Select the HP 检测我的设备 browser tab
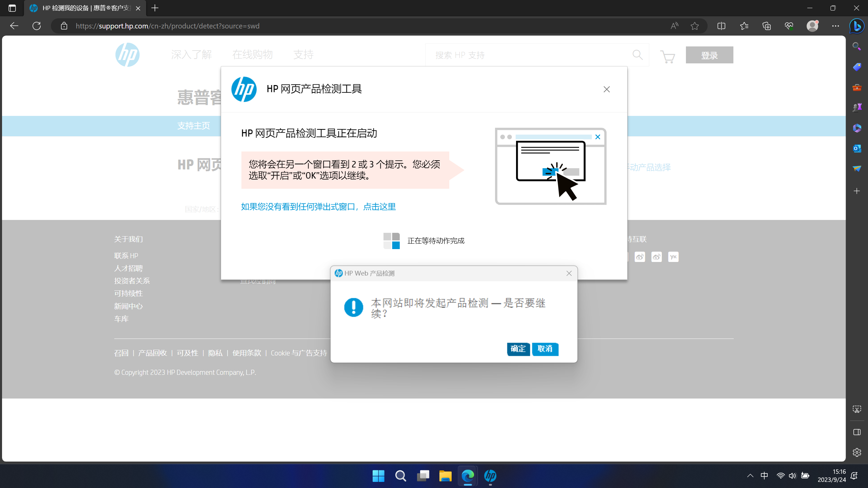Image resolution: width=868 pixels, height=488 pixels. [x=85, y=8]
